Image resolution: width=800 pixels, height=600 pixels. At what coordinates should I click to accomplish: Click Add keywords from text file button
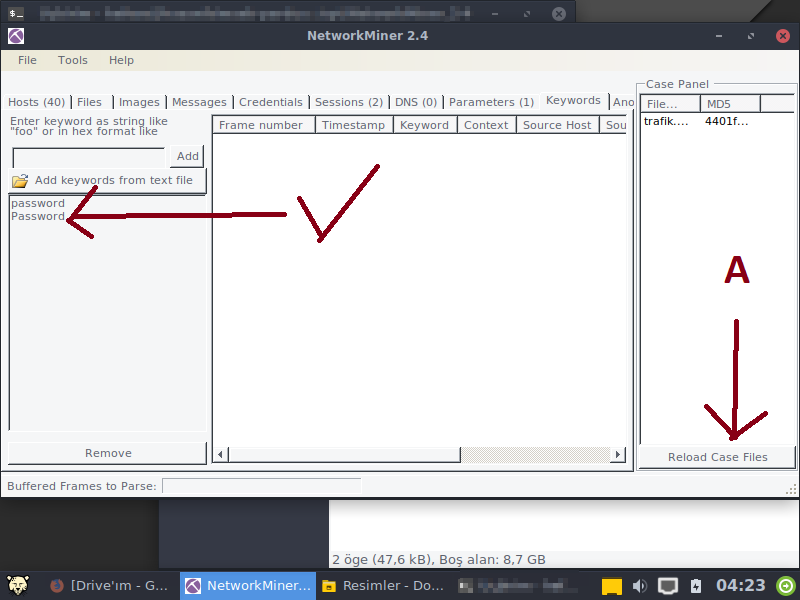pos(108,181)
